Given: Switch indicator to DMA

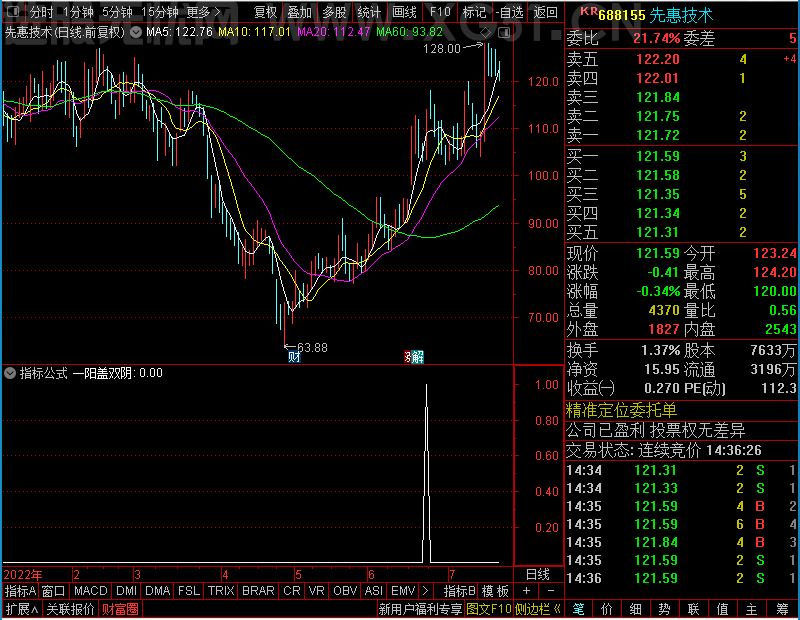Looking at the screenshot, I should pyautogui.click(x=158, y=591).
